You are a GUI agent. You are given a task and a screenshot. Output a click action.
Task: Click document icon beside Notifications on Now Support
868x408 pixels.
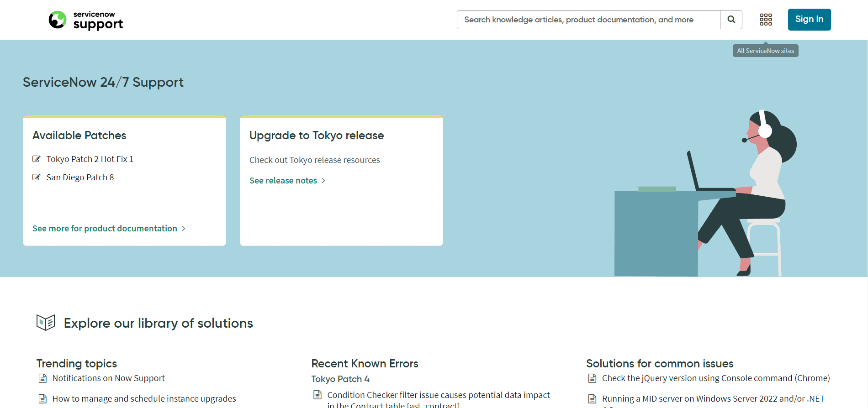(42, 378)
